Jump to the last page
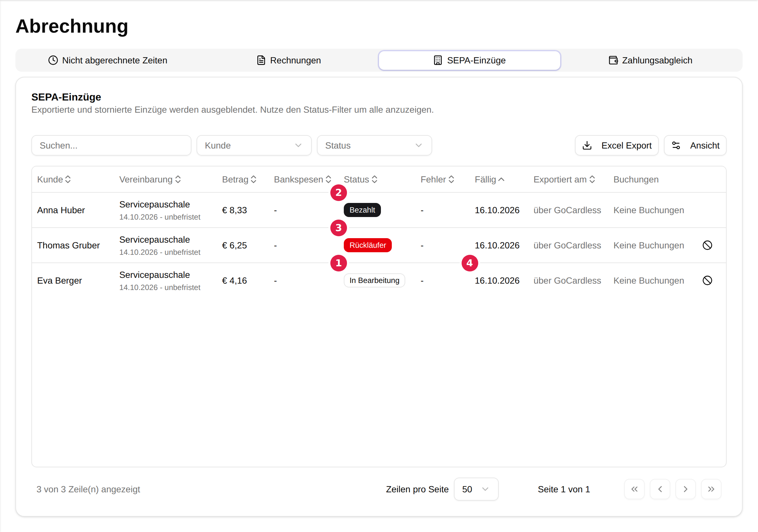 click(711, 489)
